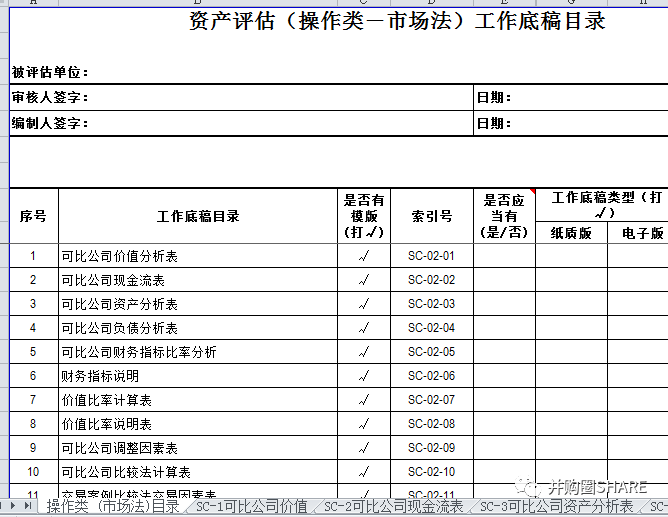Open the SC-02-03 index link
Screen dimensions: 668x517
click(x=431, y=304)
